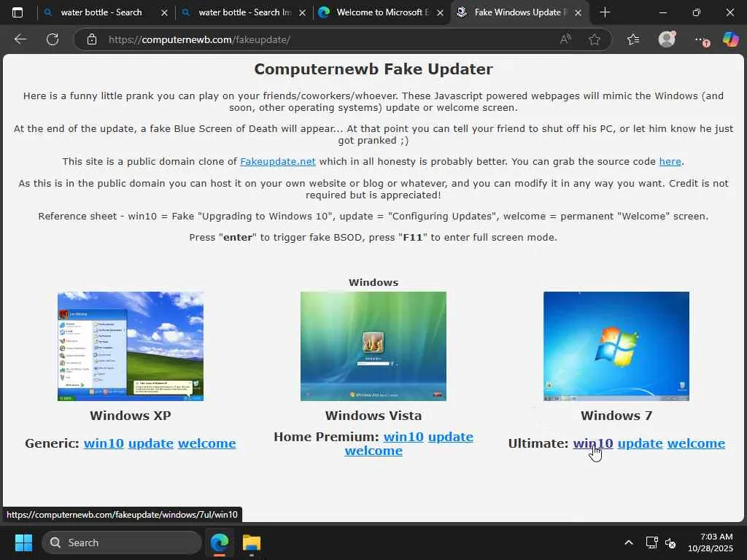Click the Read aloud icon

[565, 39]
